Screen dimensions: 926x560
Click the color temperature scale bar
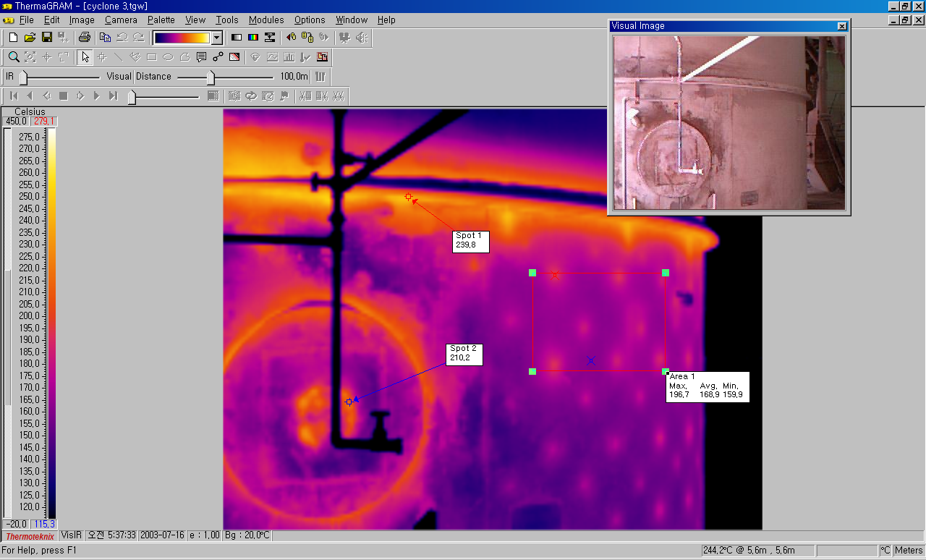[x=52, y=323]
